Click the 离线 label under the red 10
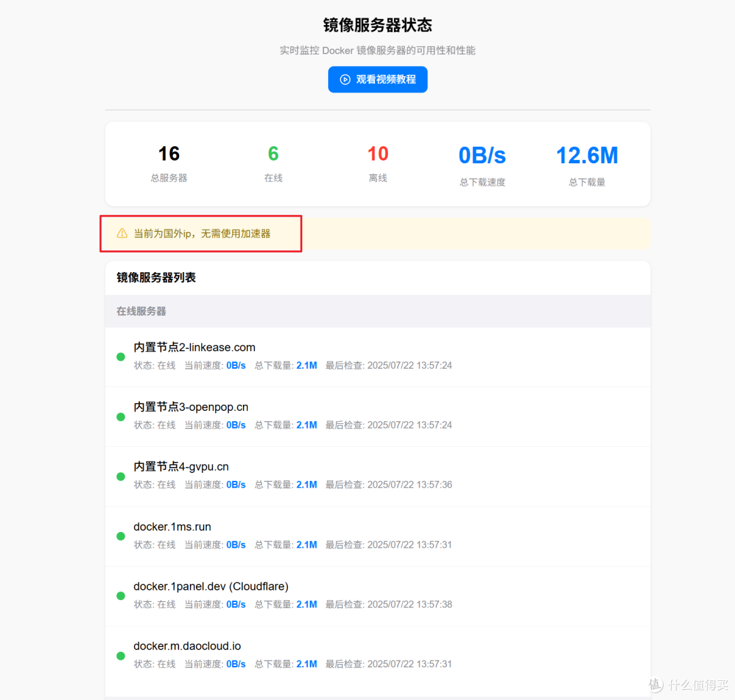 (378, 178)
